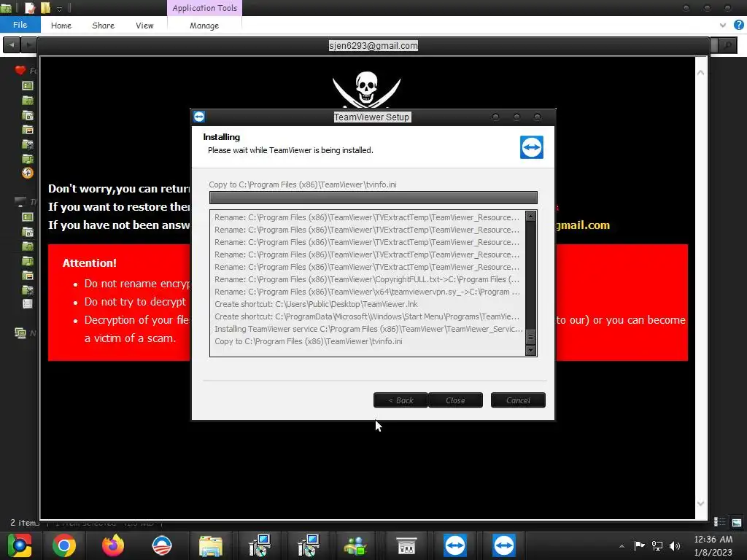Click the TeamViewer installation progress bar
The height and width of the screenshot is (560, 747).
(x=373, y=198)
